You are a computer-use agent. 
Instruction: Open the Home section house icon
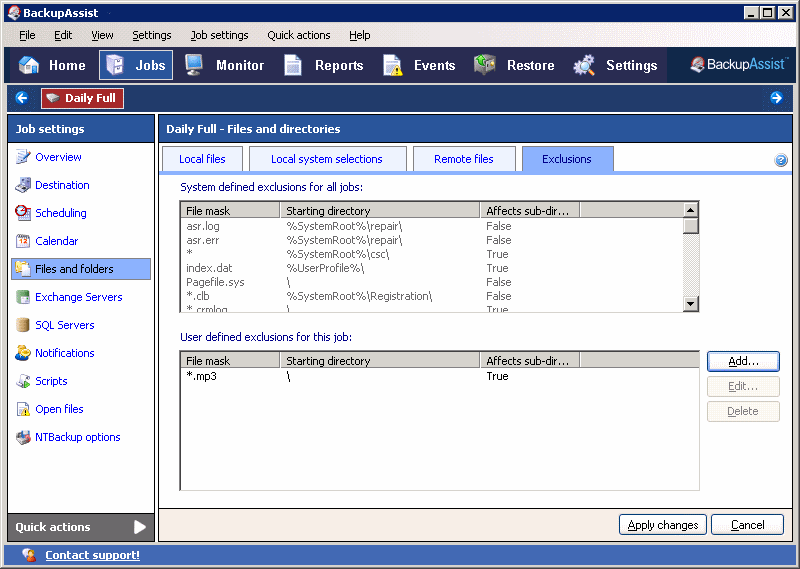point(29,65)
